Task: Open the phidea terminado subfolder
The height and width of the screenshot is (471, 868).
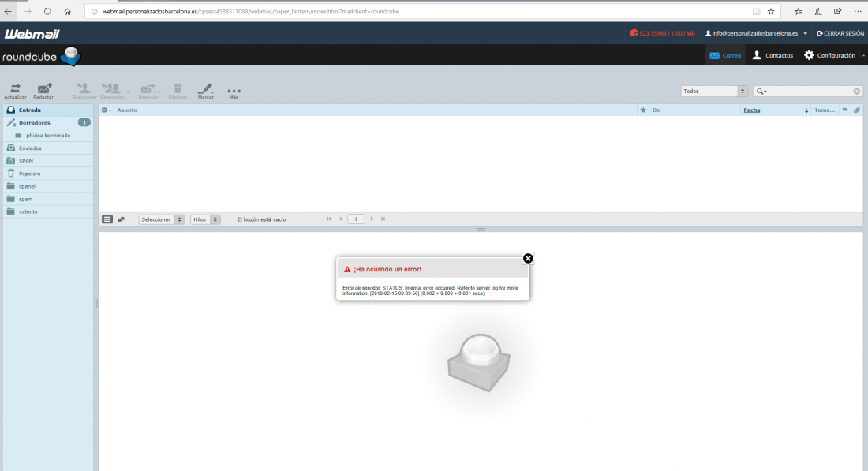Action: pos(47,136)
